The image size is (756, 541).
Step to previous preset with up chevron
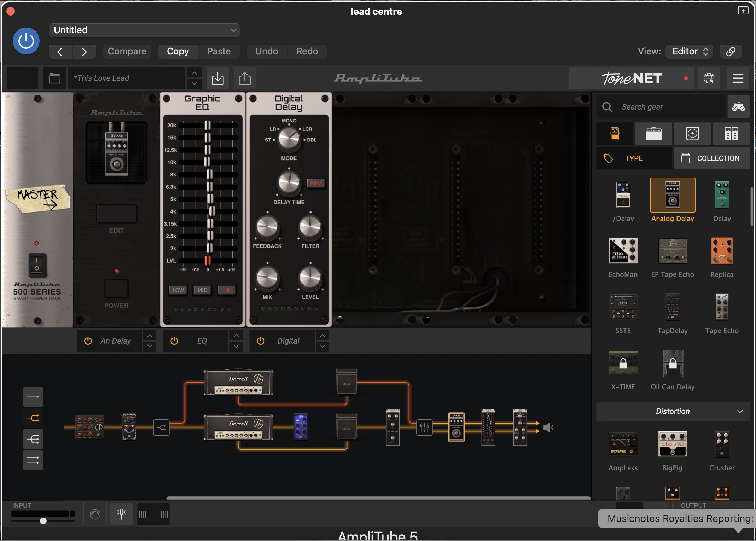pos(194,73)
